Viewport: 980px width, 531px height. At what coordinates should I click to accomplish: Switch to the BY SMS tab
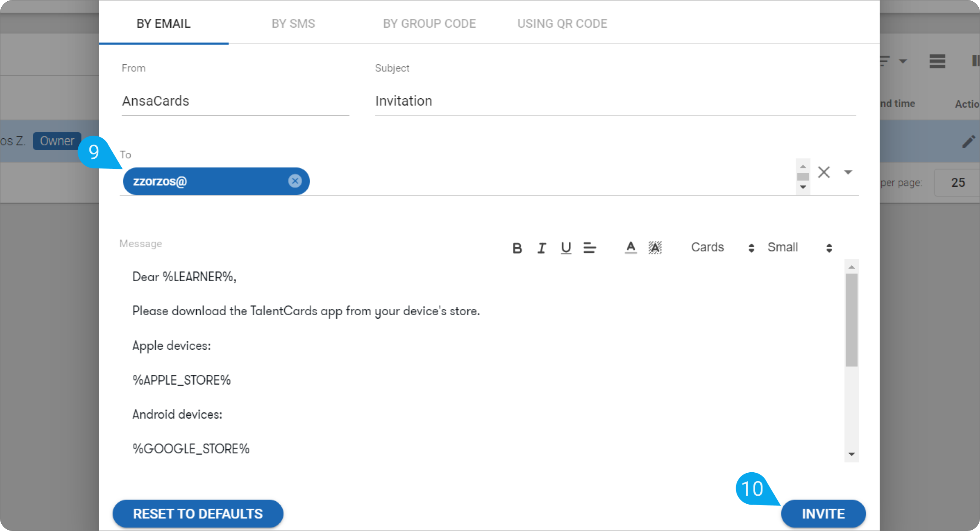[293, 23]
